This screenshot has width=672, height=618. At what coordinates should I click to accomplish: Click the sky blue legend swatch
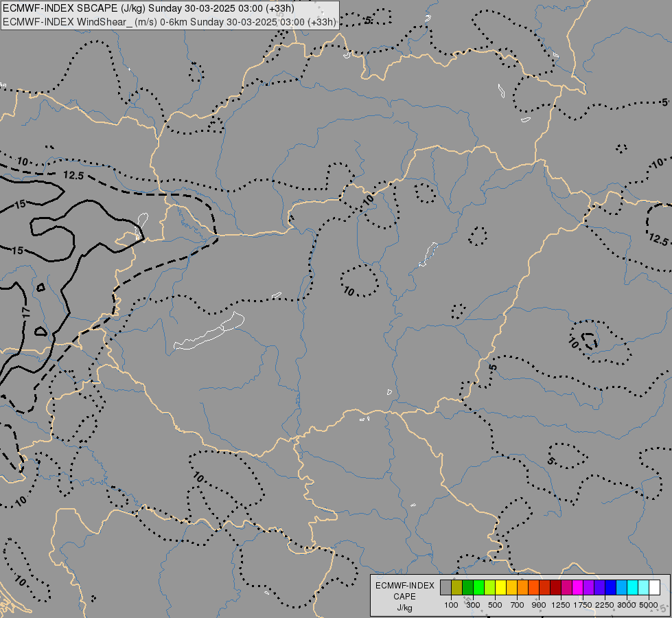pyautogui.click(x=621, y=587)
